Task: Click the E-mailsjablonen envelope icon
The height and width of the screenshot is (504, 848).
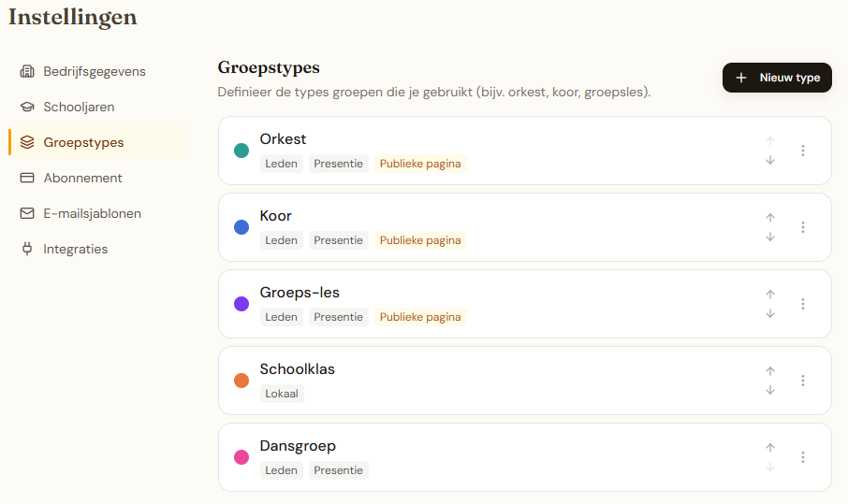Action: click(27, 214)
